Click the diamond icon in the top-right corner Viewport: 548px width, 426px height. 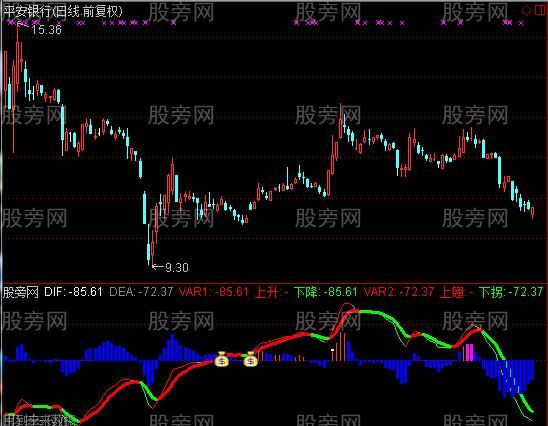pyautogui.click(x=526, y=10)
